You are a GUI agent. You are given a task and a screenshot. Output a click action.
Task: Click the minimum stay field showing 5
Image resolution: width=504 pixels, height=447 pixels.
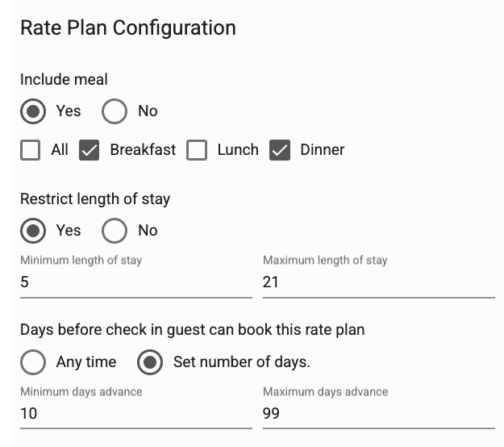pos(135,282)
